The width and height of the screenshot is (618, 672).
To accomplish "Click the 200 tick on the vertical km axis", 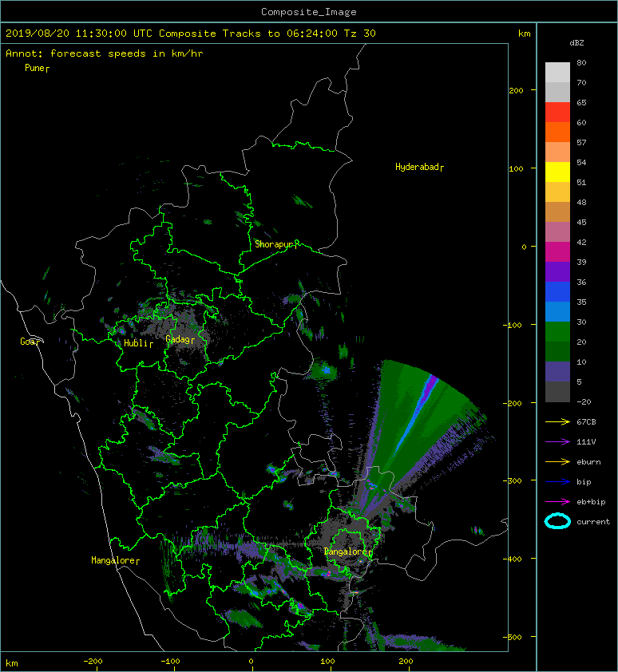I will pyautogui.click(x=516, y=90).
